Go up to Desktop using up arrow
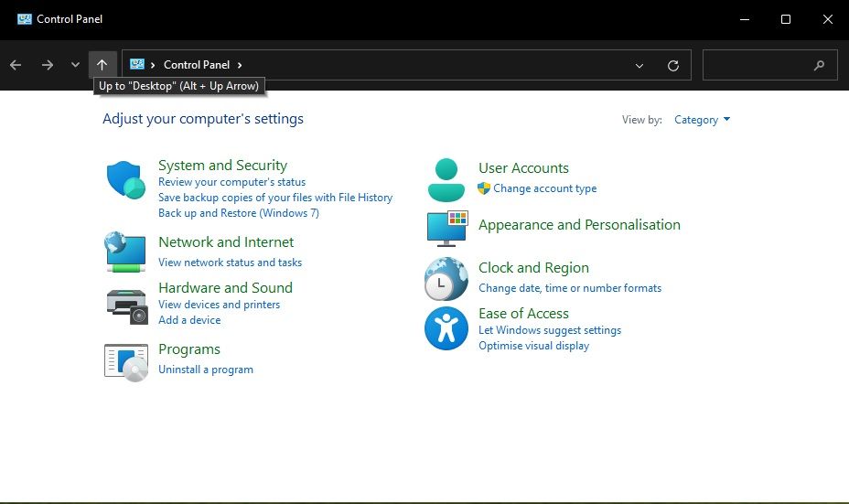 pyautogui.click(x=102, y=65)
